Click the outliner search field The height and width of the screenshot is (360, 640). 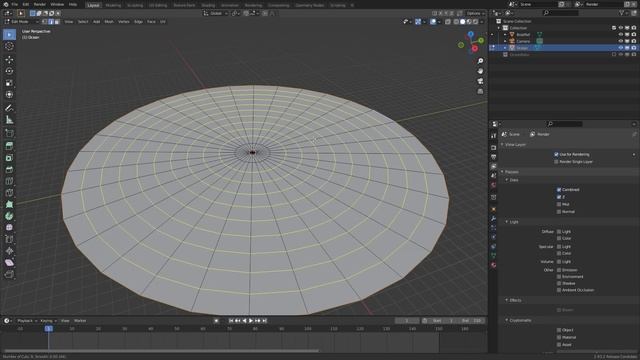(x=561, y=13)
